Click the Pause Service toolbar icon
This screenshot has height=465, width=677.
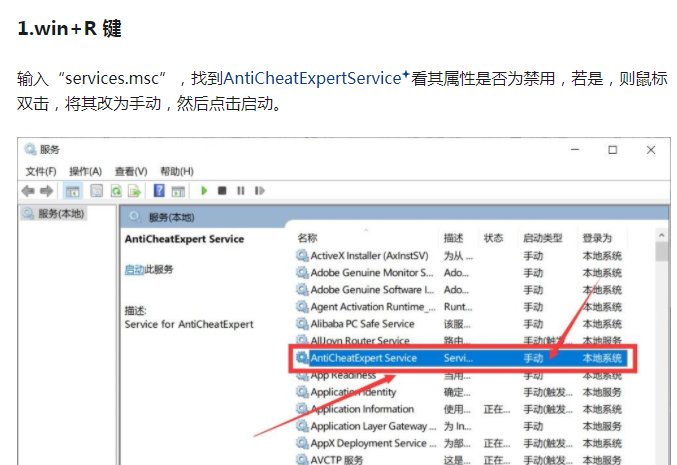(x=240, y=190)
